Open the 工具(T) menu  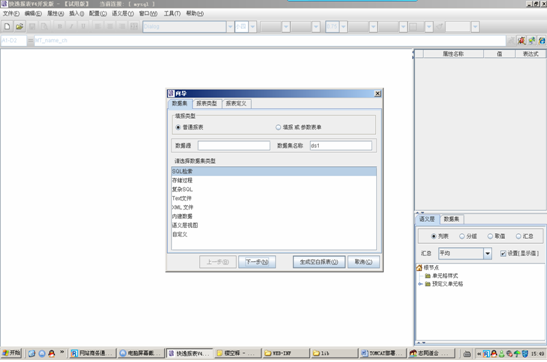172,14
